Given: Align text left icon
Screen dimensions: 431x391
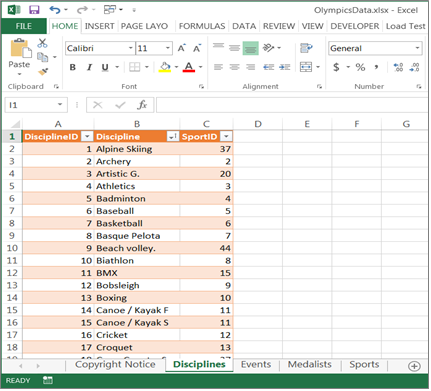Looking at the screenshot, I should coord(218,67).
